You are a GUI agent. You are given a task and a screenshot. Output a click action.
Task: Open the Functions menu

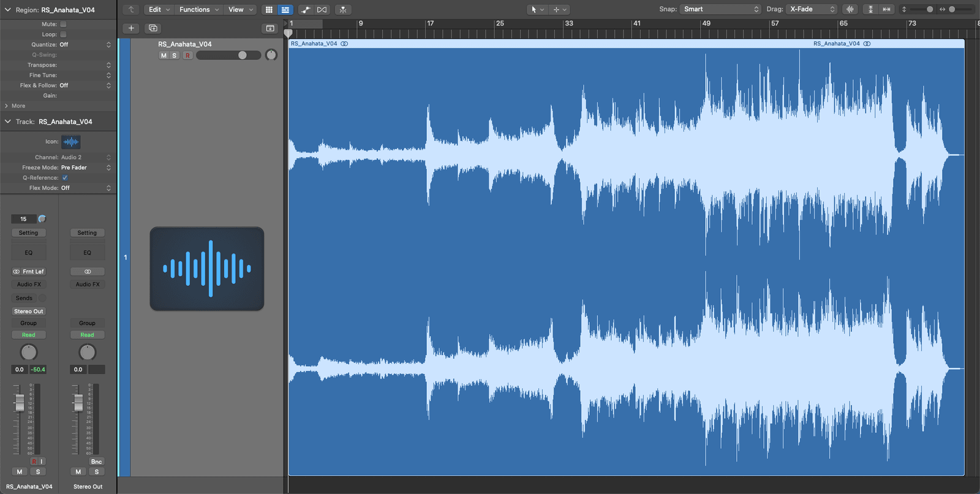tap(199, 9)
